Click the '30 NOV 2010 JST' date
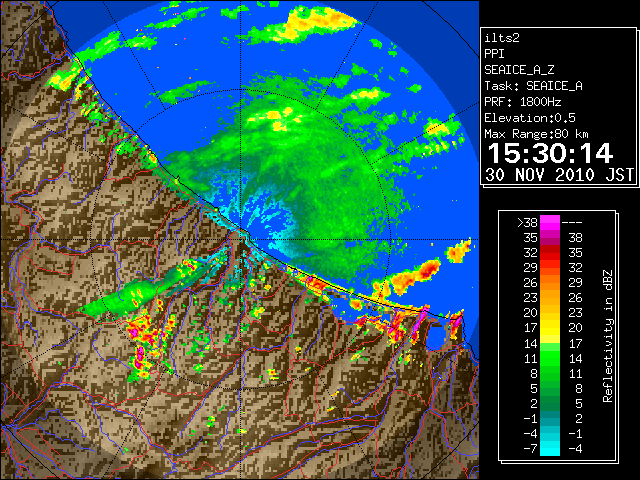The width and height of the screenshot is (640, 480). (x=559, y=175)
